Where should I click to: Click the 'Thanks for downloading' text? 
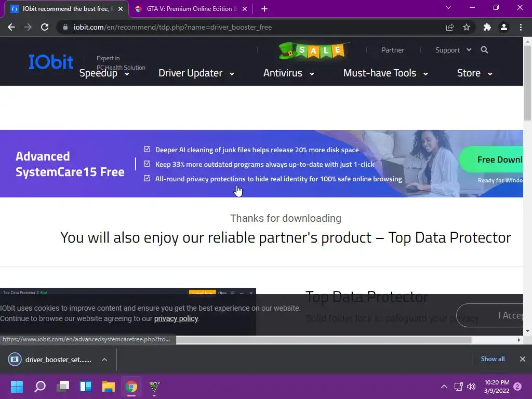pos(286,218)
